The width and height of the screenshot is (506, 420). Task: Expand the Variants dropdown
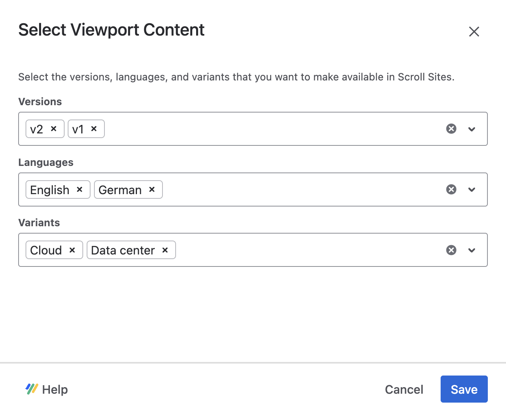472,250
